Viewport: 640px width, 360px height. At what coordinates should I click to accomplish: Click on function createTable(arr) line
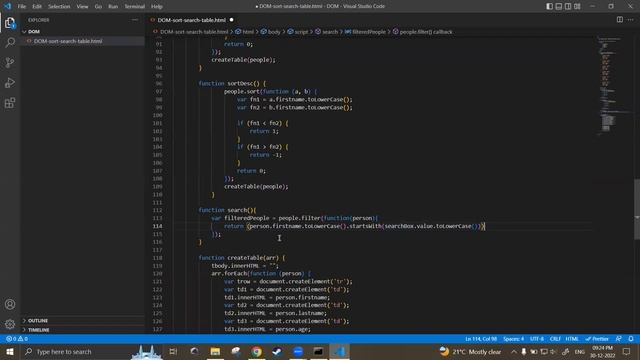[x=242, y=258]
